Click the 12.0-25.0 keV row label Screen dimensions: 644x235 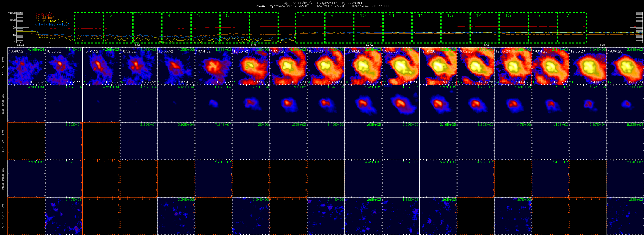coord(3,141)
